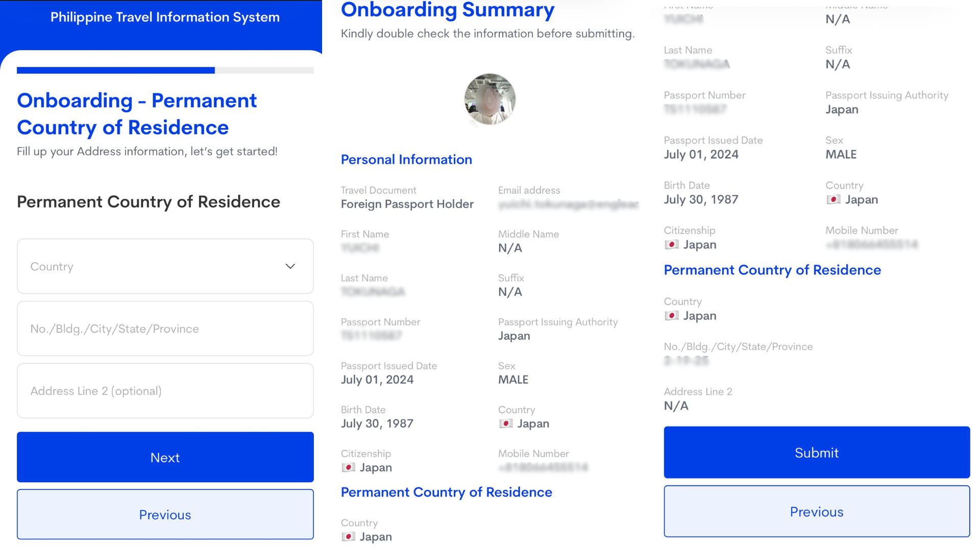Image resolution: width=980 pixels, height=551 pixels.
Task: Open the Country dropdown field
Action: 153,266
